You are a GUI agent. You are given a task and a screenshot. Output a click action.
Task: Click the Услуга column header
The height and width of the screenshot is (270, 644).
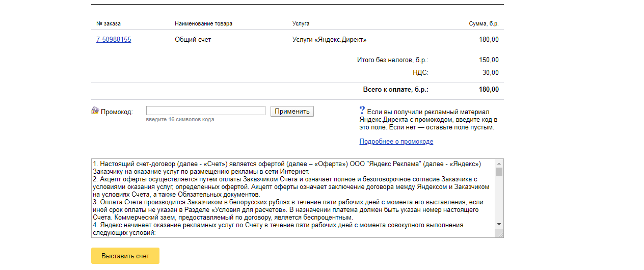pos(301,23)
